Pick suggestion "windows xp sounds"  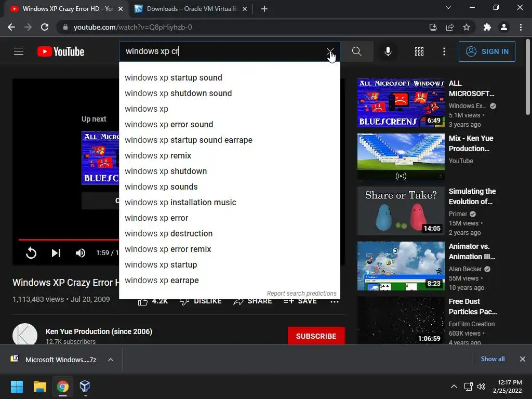coord(229,187)
